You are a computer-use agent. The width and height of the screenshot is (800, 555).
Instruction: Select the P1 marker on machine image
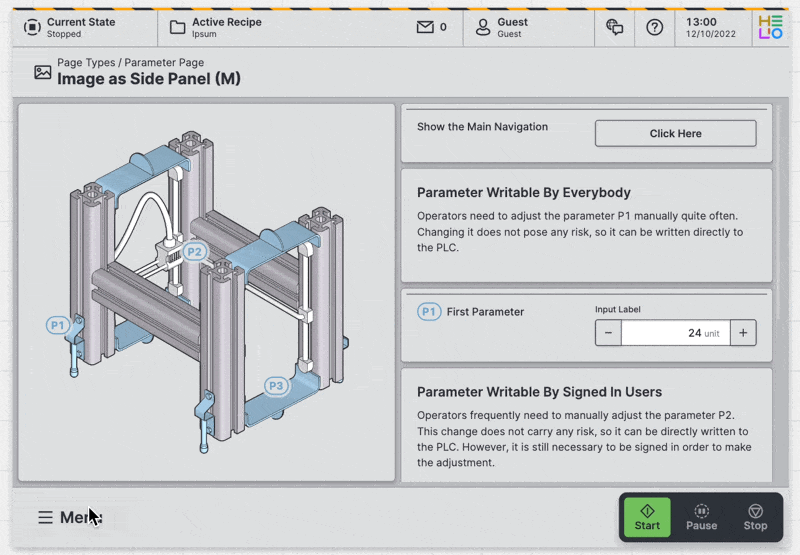(x=58, y=325)
